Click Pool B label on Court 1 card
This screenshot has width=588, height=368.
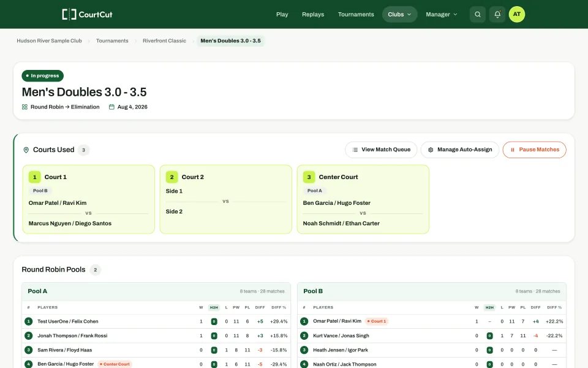tap(40, 191)
